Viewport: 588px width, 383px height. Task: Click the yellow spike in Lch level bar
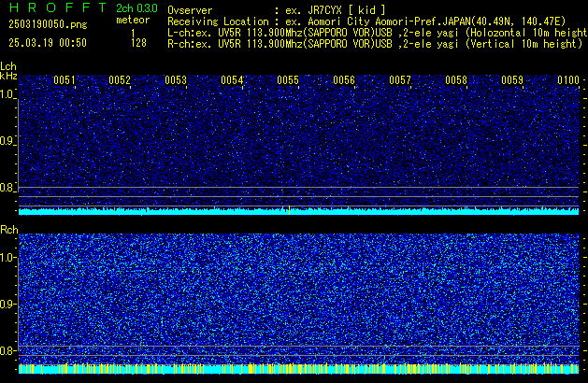[289, 210]
